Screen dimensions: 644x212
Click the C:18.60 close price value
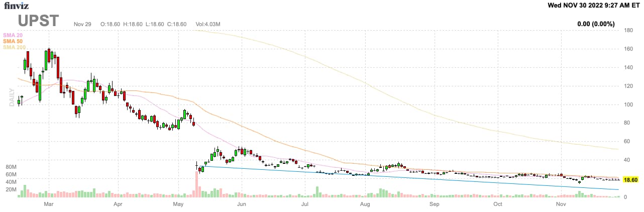coord(176,24)
